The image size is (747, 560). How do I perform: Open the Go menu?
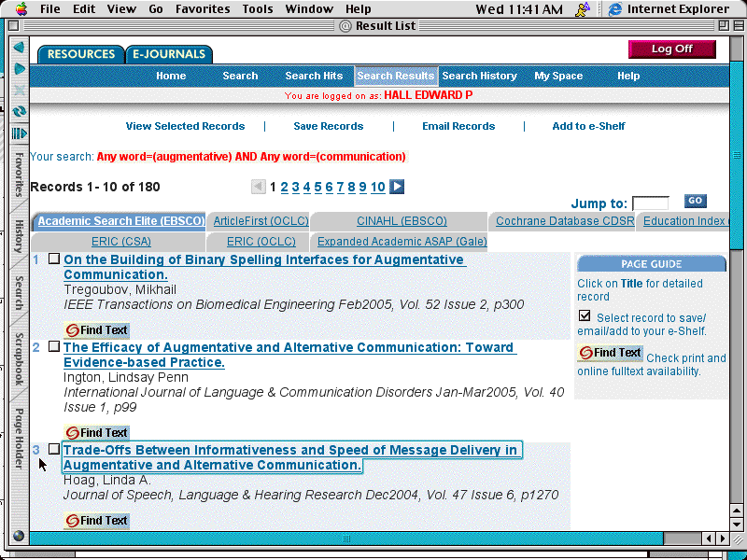[156, 9]
